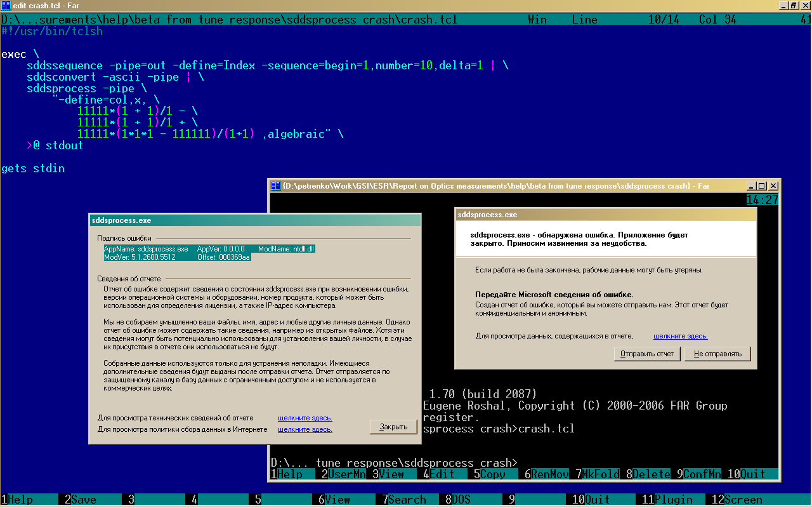Maximize the inner Far console window

pos(762,185)
